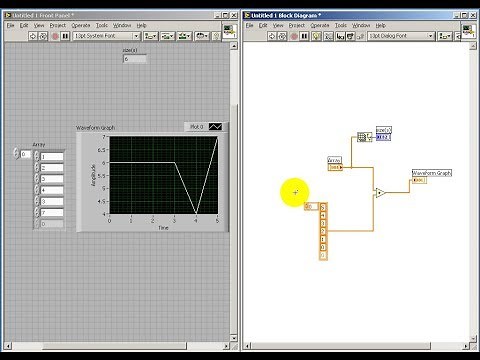
Task: Open Help menu in Block Diagram window
Action: [x=380, y=25]
